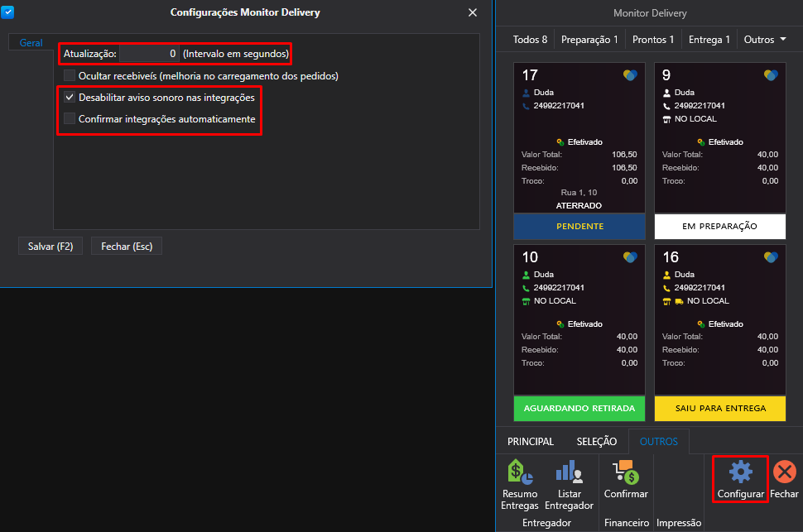This screenshot has width=803, height=532.
Task: Click heart icon on order 9 card
Action: click(771, 75)
